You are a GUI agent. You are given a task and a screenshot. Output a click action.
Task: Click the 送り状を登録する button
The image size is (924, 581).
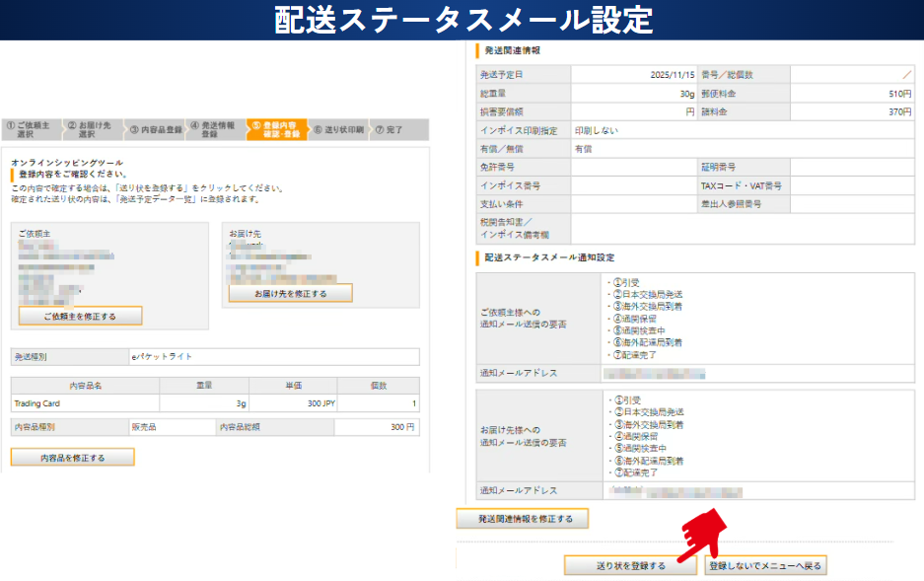630,565
